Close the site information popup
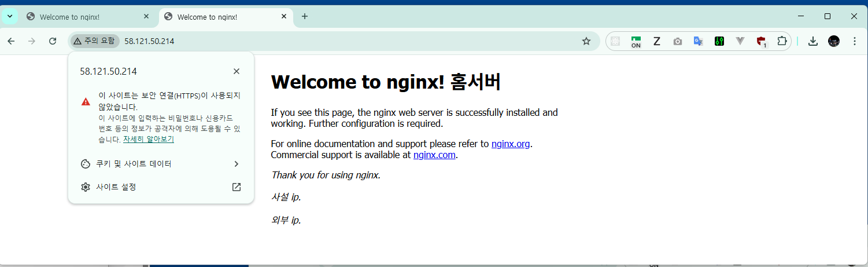Viewport: 868px width, 267px height. (x=237, y=71)
